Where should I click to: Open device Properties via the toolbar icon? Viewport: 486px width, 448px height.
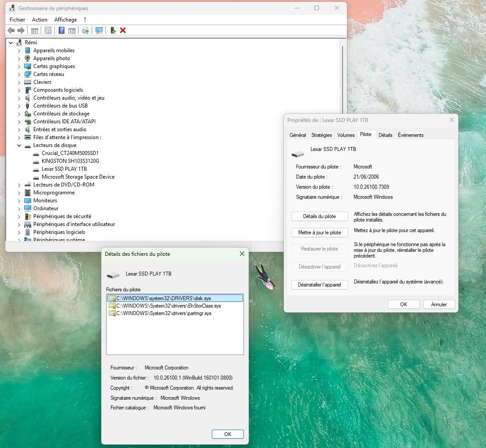point(47,30)
